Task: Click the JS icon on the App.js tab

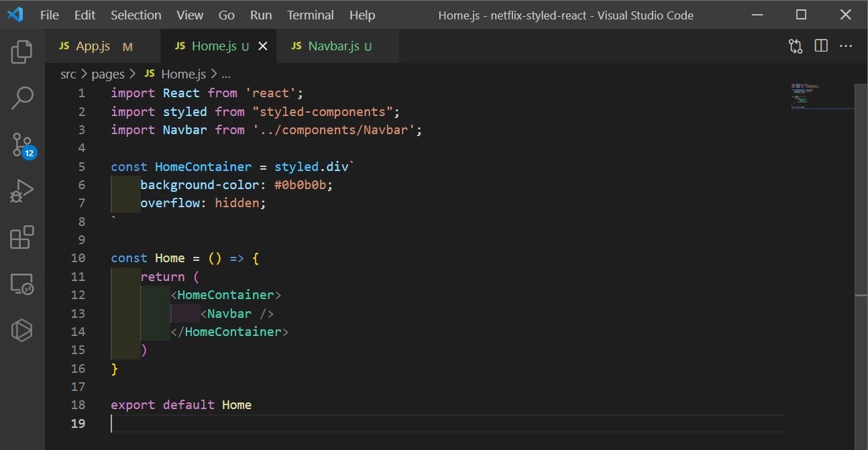Action: pyautogui.click(x=64, y=46)
